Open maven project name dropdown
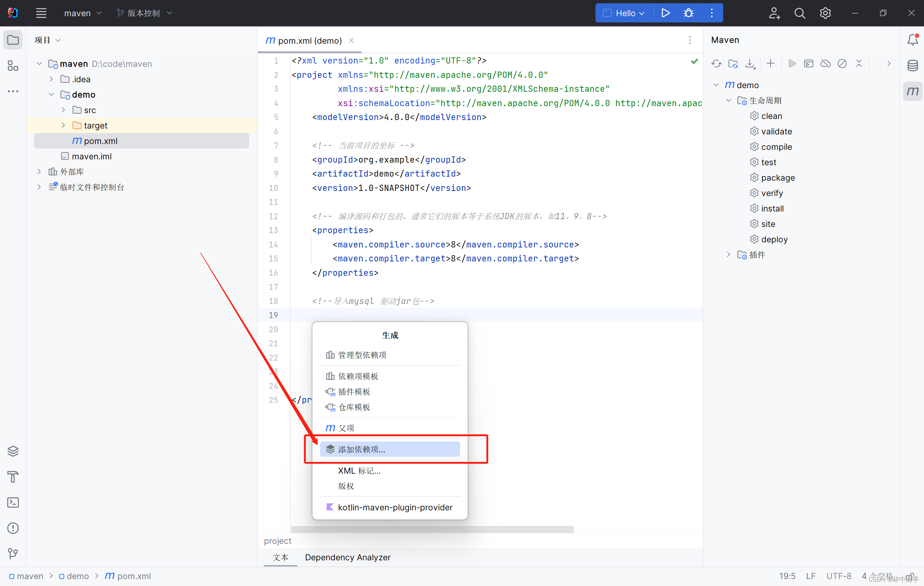 coord(83,13)
